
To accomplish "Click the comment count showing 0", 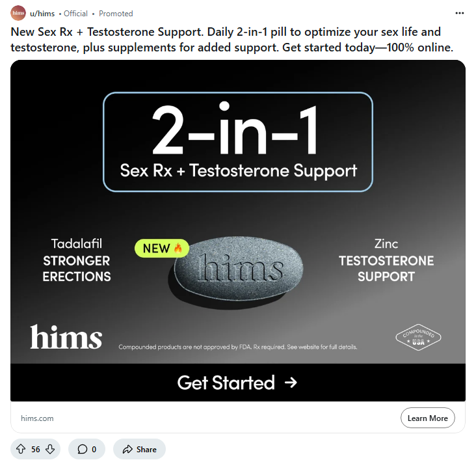I will click(x=94, y=449).
